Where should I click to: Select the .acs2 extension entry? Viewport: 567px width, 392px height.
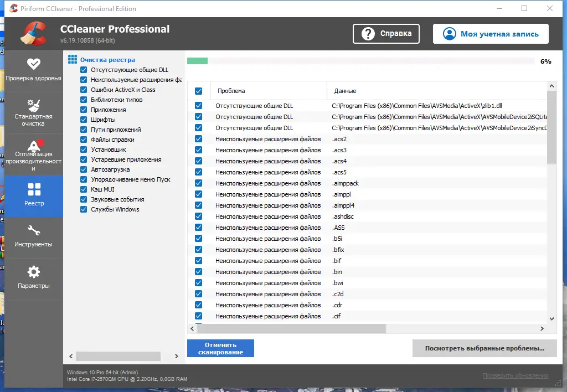coord(368,139)
